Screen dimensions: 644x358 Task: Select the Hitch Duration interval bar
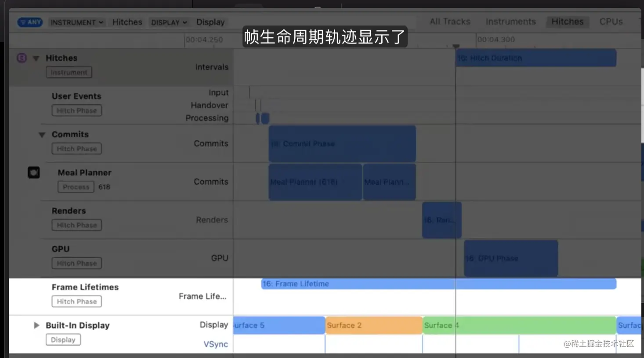pos(536,58)
